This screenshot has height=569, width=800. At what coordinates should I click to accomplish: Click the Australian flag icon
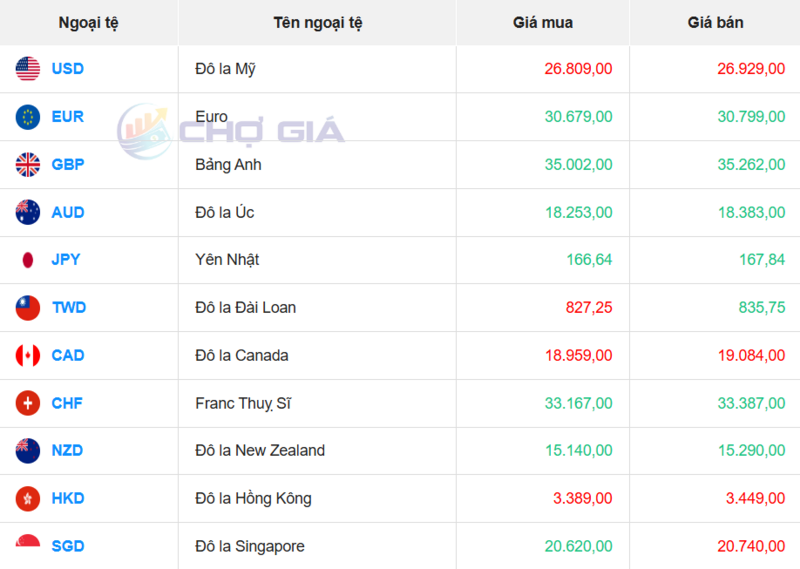point(28,212)
